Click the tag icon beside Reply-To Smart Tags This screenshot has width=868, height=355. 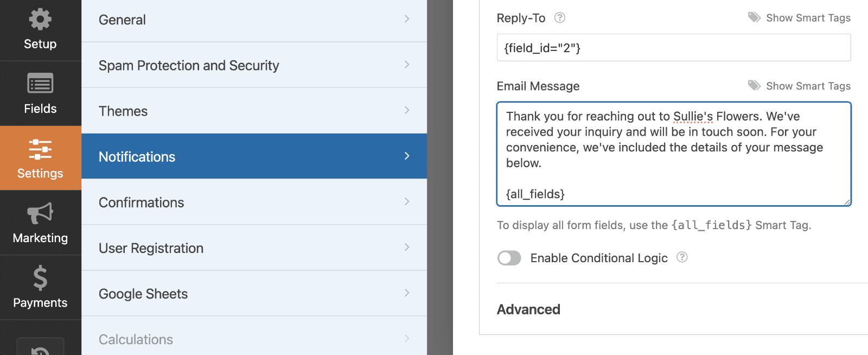coord(754,17)
